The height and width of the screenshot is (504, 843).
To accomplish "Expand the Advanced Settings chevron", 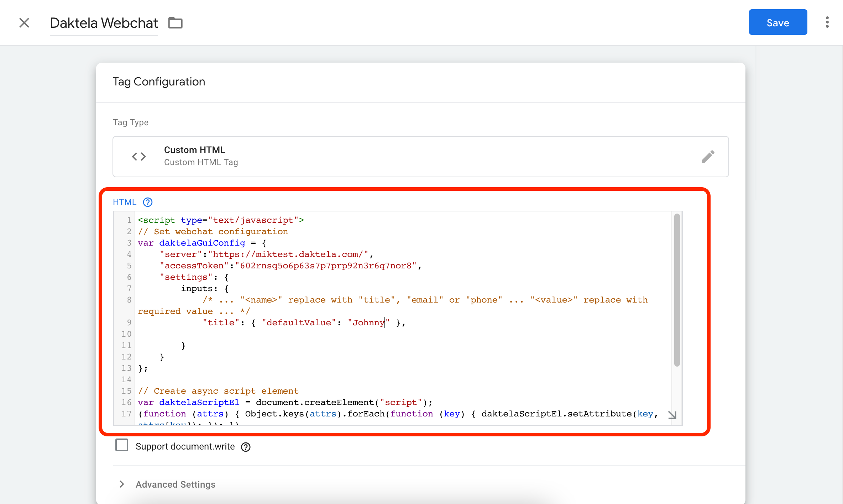I will (x=122, y=484).
